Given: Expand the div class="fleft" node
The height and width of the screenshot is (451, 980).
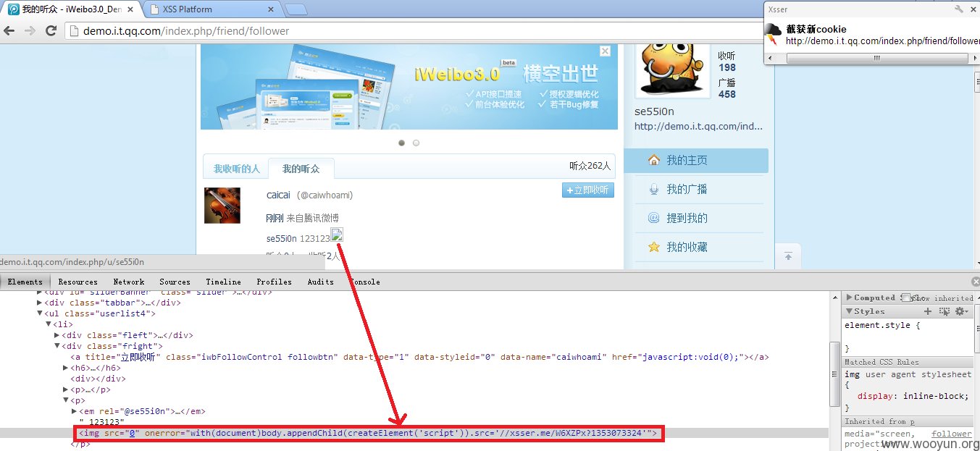Looking at the screenshot, I should point(57,335).
